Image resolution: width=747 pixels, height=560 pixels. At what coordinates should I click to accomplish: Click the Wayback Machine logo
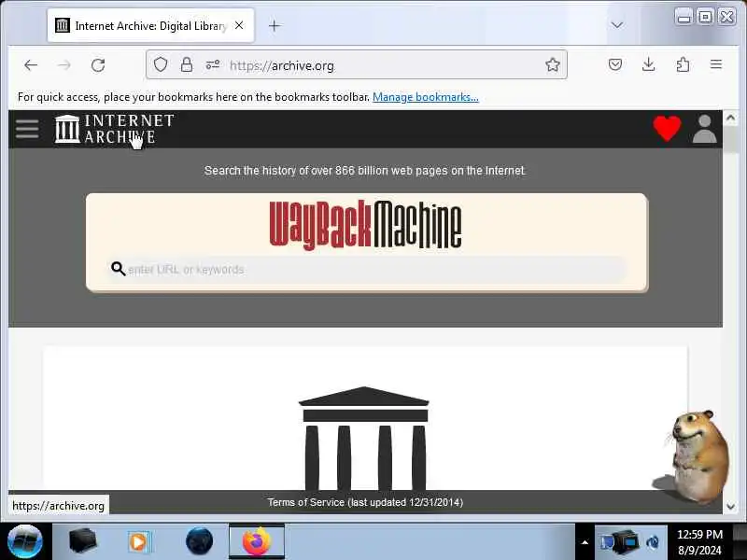[x=365, y=225]
